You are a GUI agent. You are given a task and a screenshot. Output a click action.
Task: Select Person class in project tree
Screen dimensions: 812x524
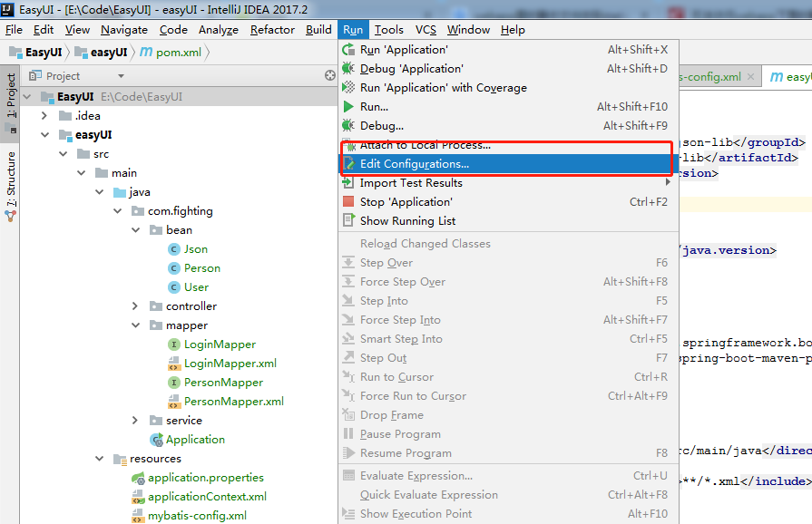point(202,268)
